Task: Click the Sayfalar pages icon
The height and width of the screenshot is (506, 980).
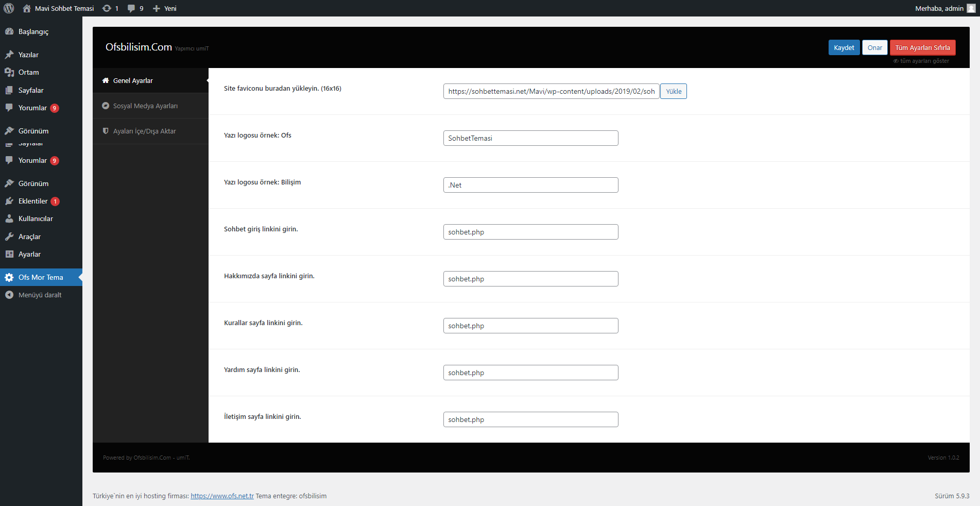Action: point(9,90)
